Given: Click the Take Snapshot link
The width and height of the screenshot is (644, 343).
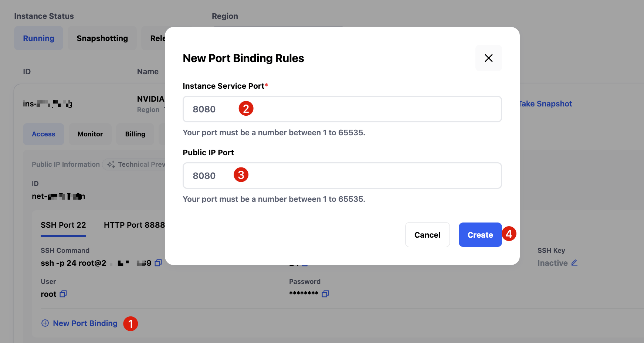Looking at the screenshot, I should click(546, 104).
